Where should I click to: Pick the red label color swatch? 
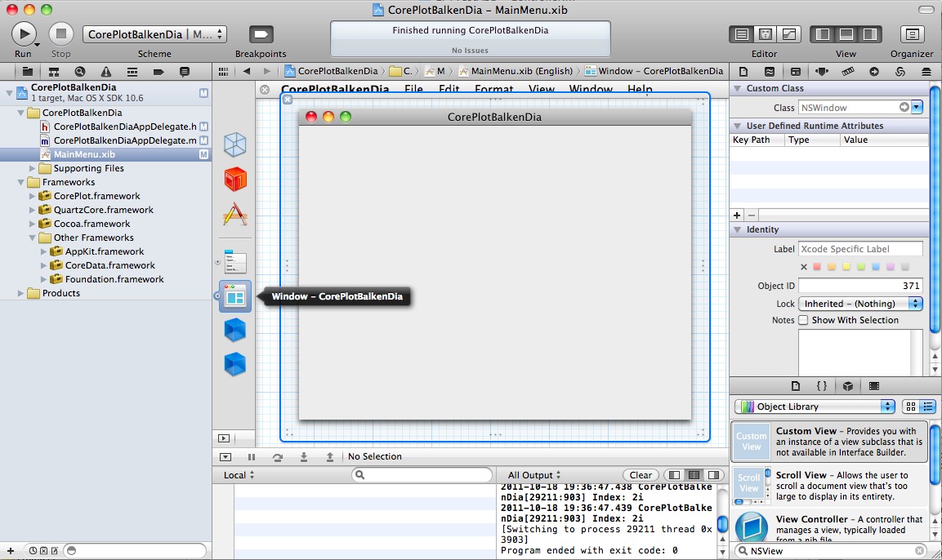(x=817, y=267)
